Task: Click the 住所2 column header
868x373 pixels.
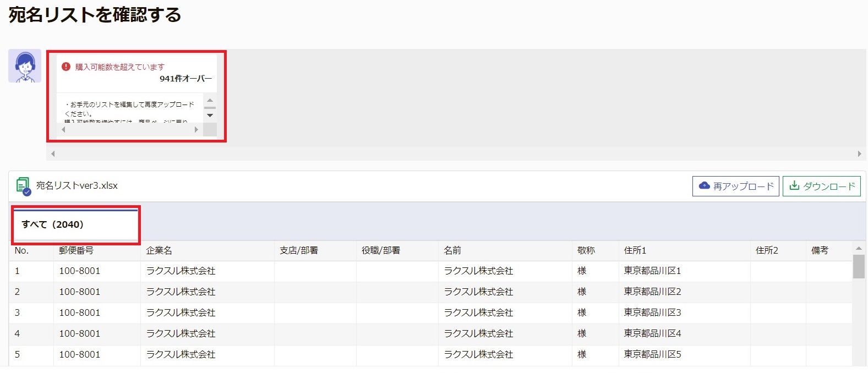Action: (x=778, y=251)
